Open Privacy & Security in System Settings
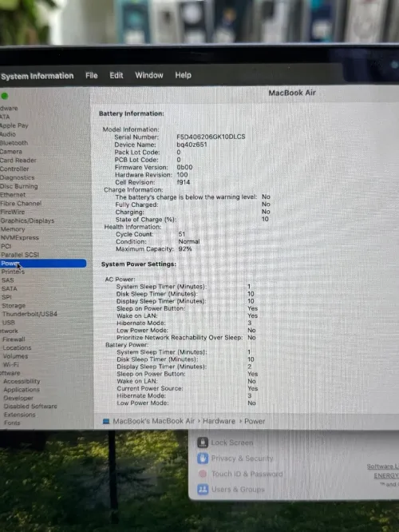 point(235,459)
